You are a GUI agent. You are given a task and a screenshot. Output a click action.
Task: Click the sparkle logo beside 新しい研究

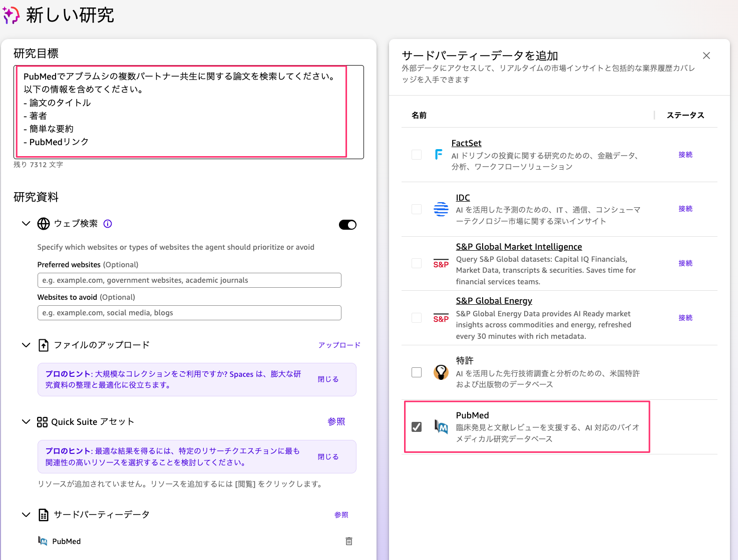point(11,16)
